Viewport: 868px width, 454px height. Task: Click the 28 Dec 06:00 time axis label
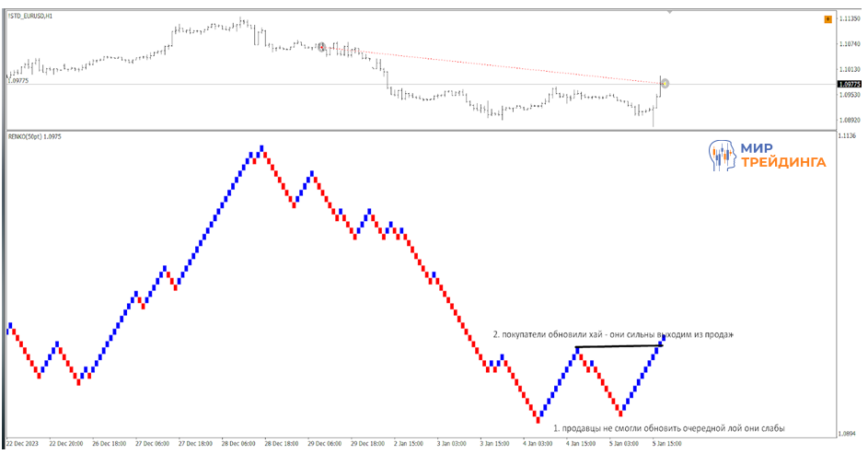[x=237, y=444]
